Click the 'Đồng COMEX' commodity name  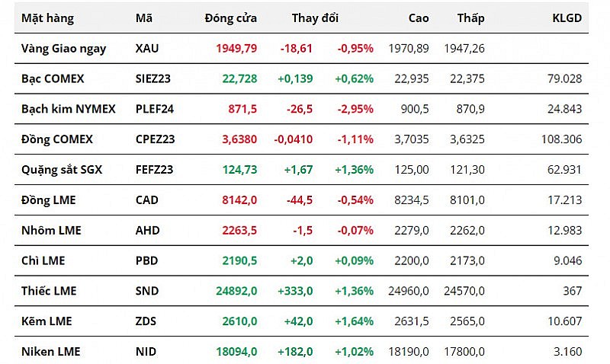pos(56,139)
